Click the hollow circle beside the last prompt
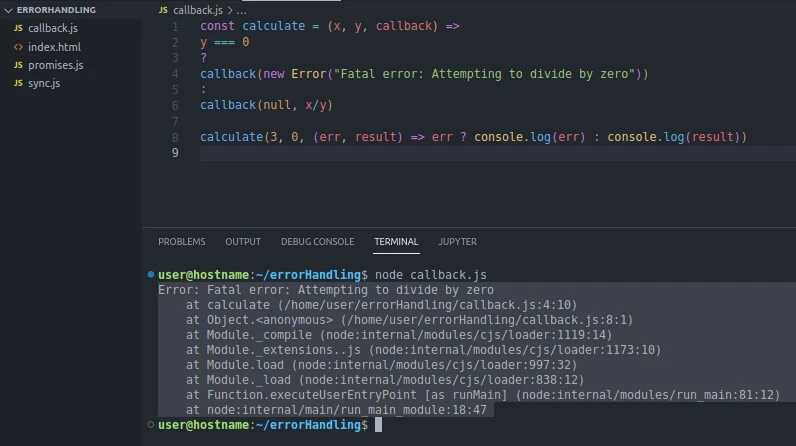Image resolution: width=796 pixels, height=446 pixels. 150,425
